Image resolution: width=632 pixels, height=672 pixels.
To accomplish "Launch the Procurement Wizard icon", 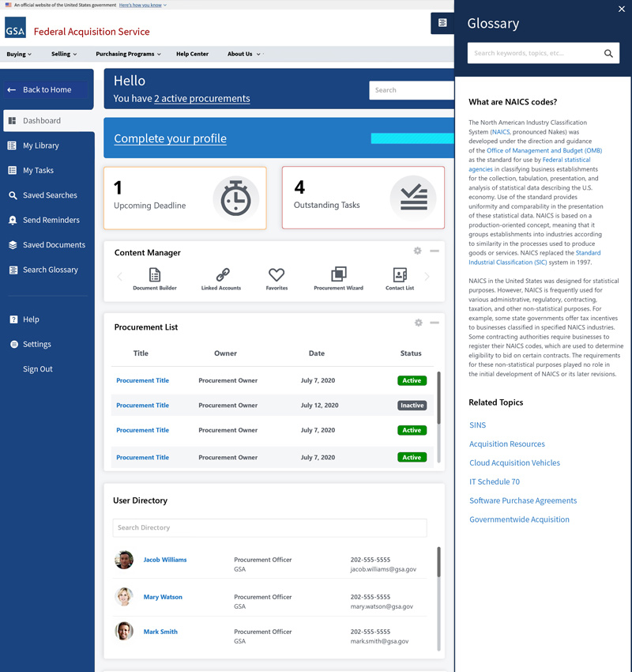I will click(x=338, y=274).
